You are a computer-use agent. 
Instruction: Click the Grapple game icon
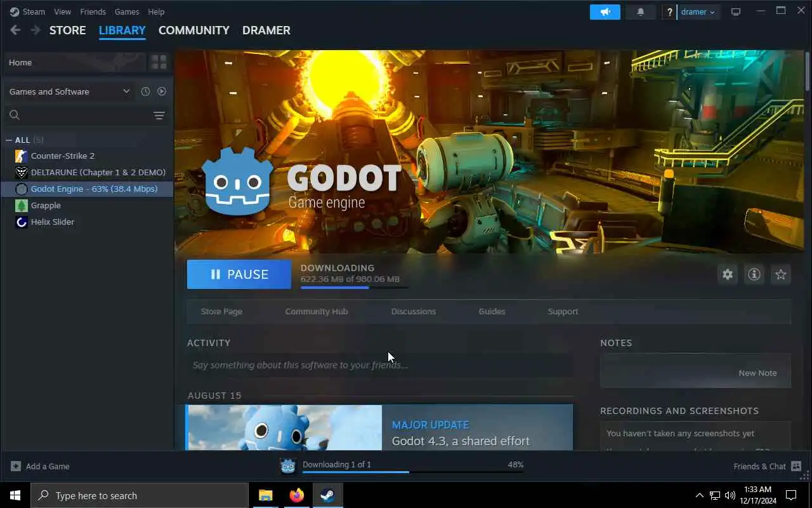22,205
